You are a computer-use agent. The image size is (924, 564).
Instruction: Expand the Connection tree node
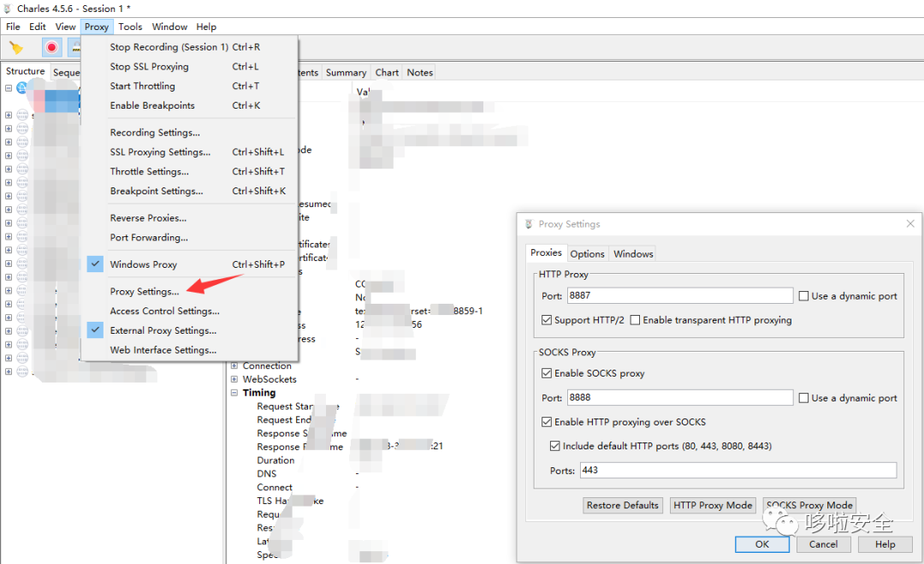(x=234, y=366)
